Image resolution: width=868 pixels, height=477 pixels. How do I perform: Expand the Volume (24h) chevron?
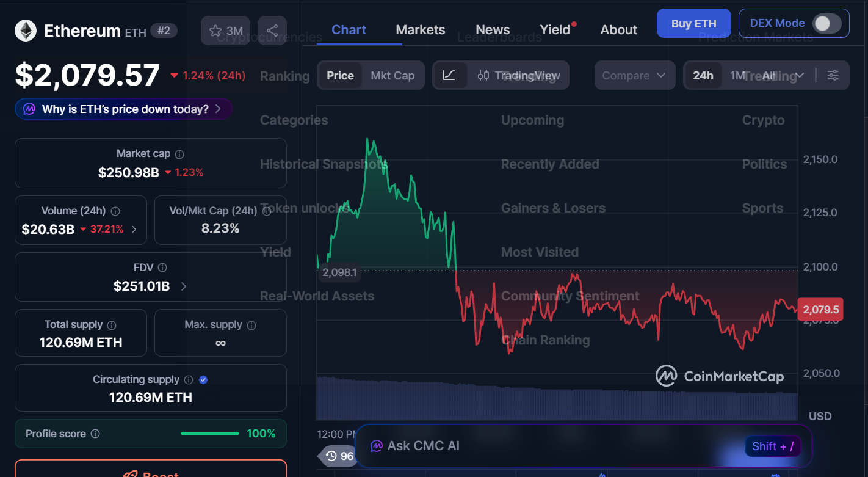(x=134, y=230)
